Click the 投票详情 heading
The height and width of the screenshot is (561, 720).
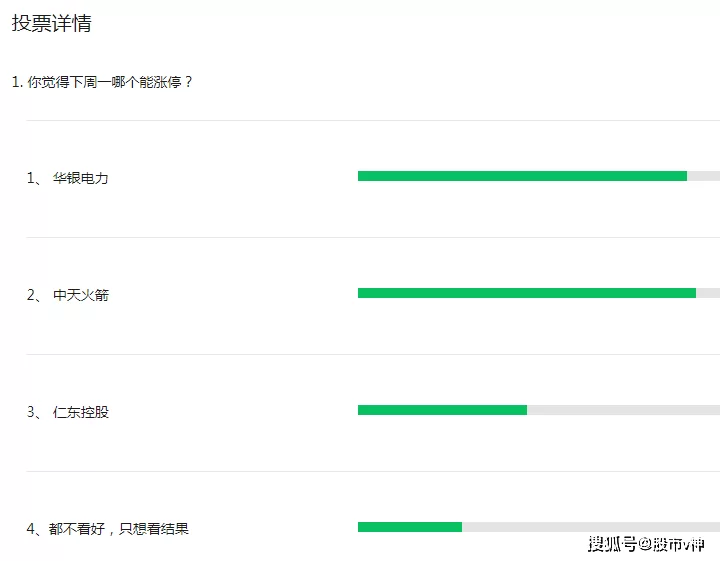51,24
